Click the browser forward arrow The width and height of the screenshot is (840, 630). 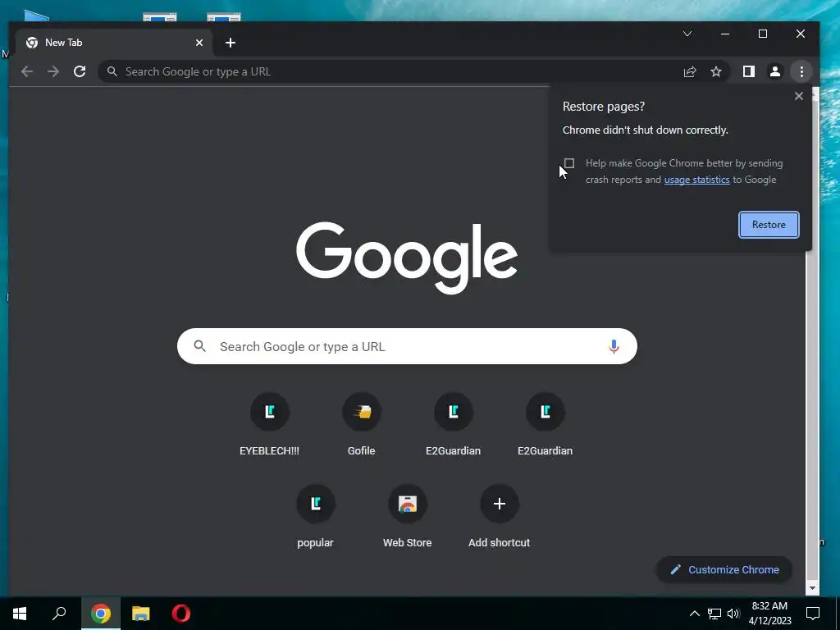(x=53, y=71)
